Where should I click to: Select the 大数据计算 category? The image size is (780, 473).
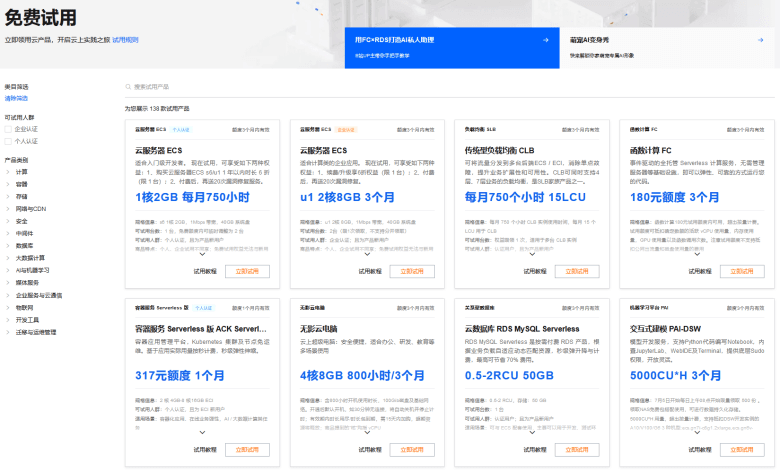[x=30, y=258]
